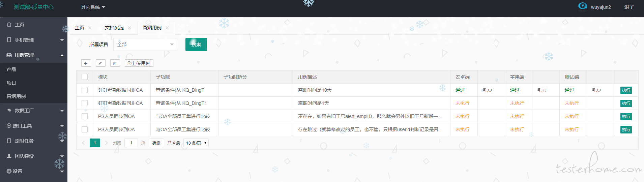Open the 其它系统 dropdown in the top bar
Screen dimensions: 644x182
tap(93, 7)
